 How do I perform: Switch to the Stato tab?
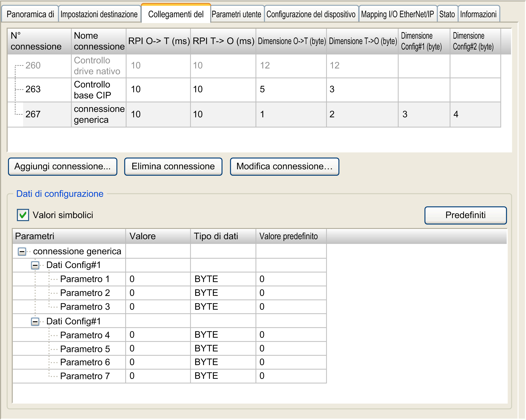(447, 14)
